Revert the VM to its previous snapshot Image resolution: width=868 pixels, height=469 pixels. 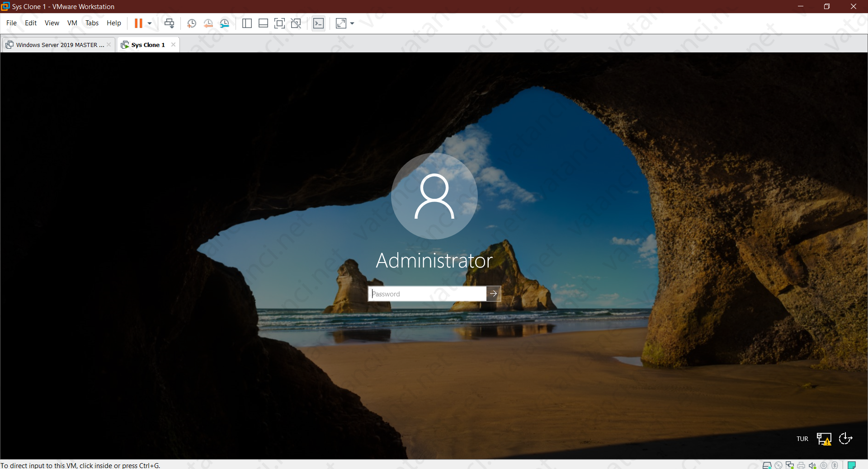(x=208, y=23)
